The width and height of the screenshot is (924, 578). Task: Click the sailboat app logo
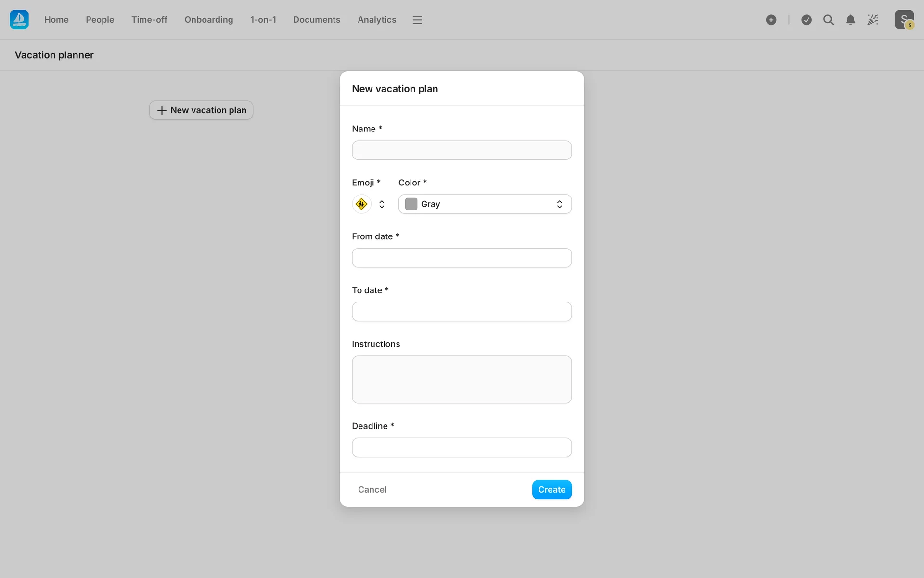19,20
